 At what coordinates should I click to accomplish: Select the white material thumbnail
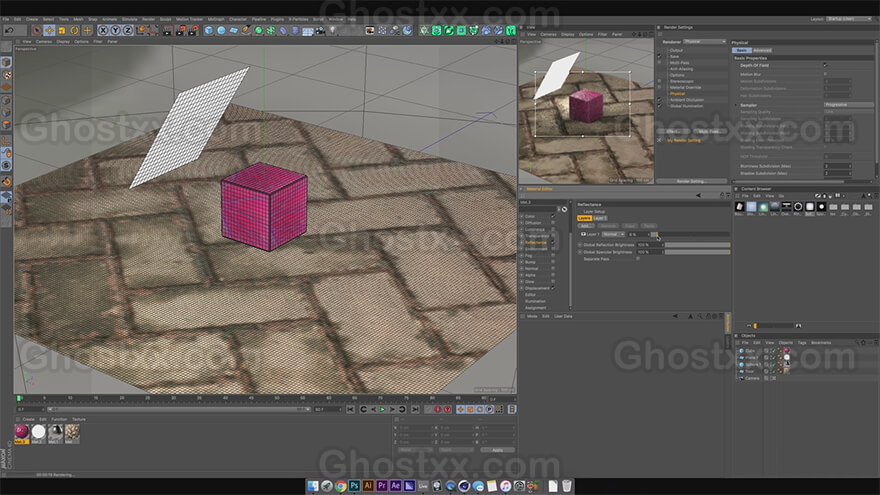(38, 432)
